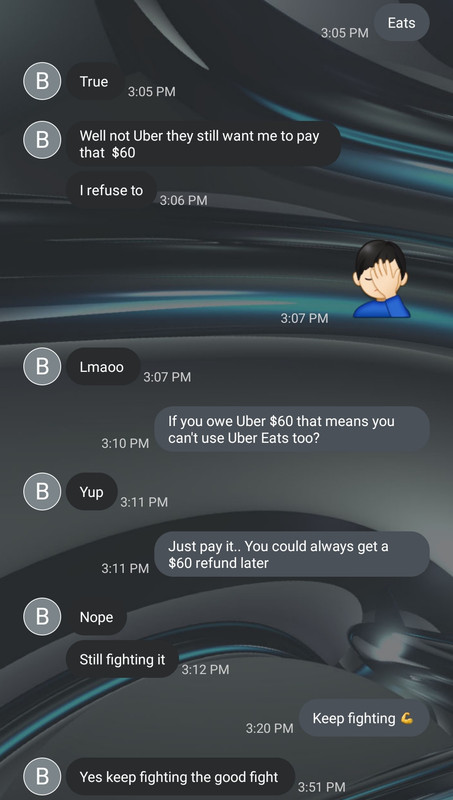Select the 'Lmaoo' message bubble
The height and width of the screenshot is (800, 453).
103,366
